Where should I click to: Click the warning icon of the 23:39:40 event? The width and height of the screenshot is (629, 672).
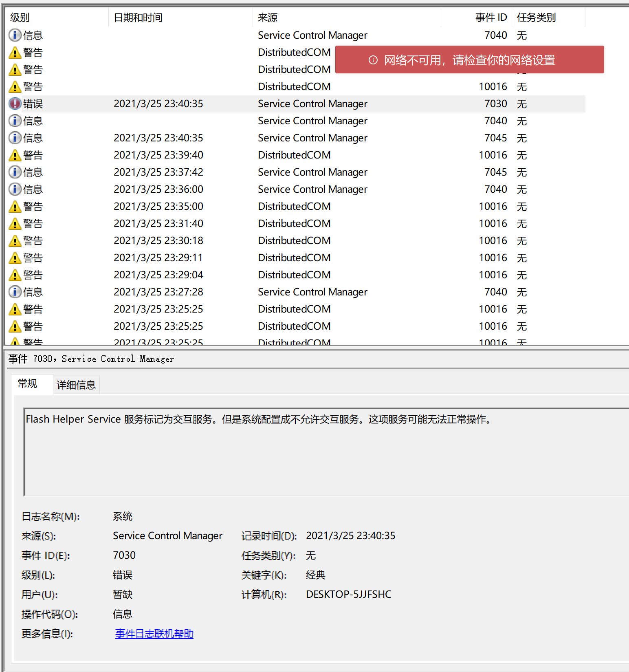[x=15, y=155]
